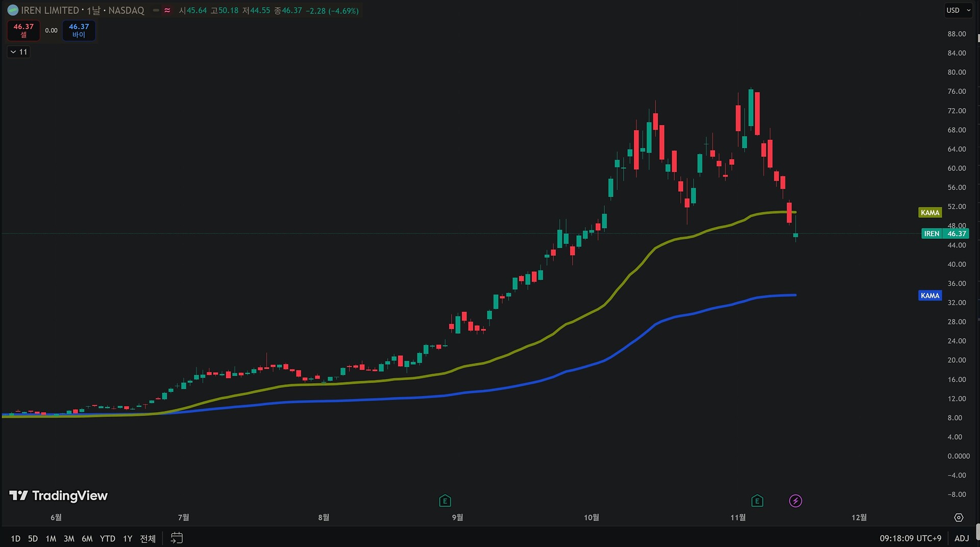980x547 pixels.
Task: Click the 저44.55 low value
Action: (x=256, y=11)
